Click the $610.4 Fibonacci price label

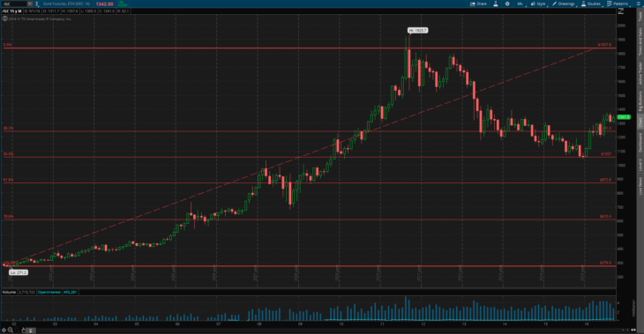click(605, 216)
